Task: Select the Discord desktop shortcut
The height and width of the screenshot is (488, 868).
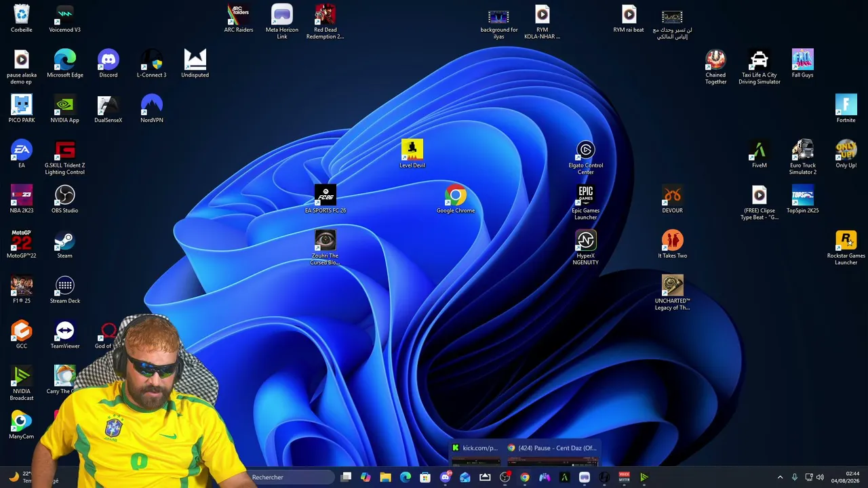Action: [108, 64]
